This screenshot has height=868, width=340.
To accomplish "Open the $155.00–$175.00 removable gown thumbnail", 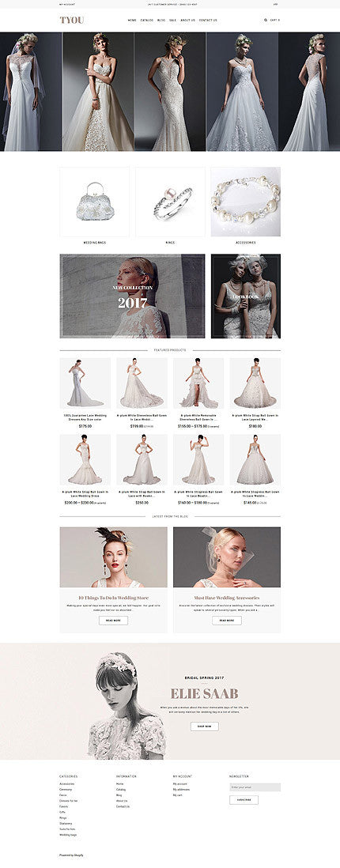I will tap(198, 383).
